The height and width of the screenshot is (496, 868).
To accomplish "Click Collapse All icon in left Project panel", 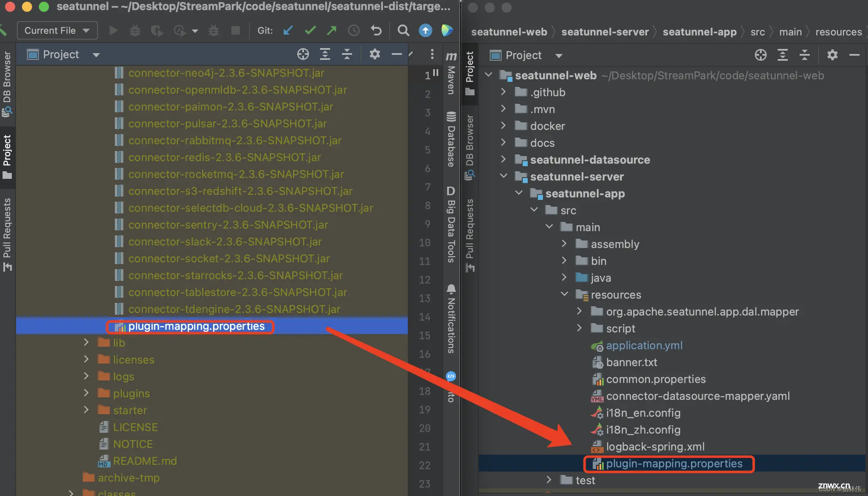I will (x=347, y=54).
